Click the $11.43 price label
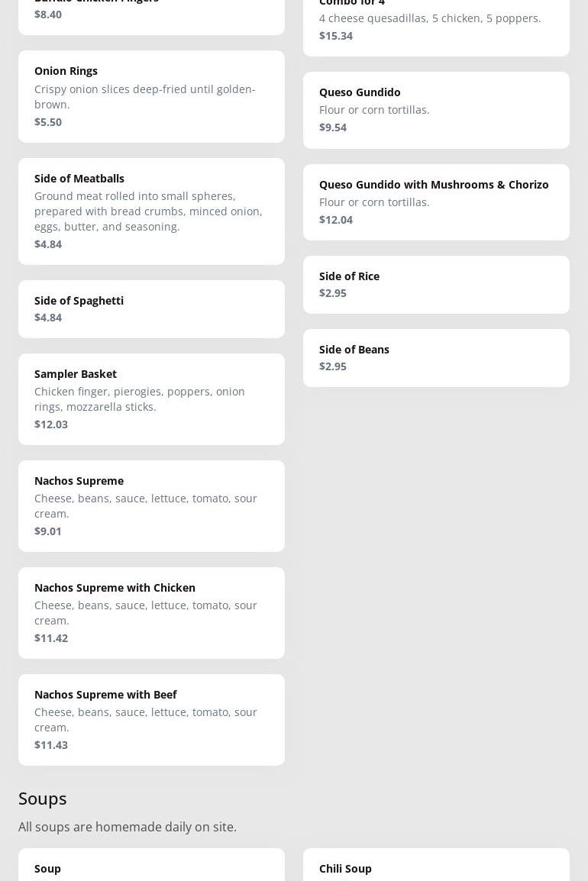 (51, 745)
